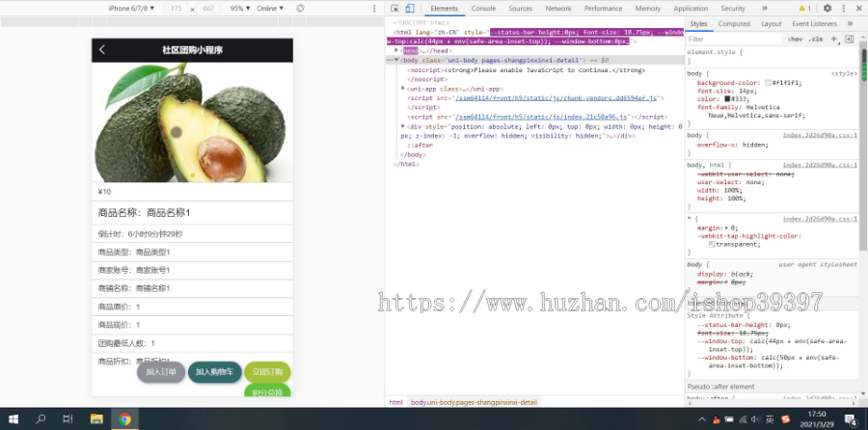Focus the Styles Filter input

coord(734,40)
